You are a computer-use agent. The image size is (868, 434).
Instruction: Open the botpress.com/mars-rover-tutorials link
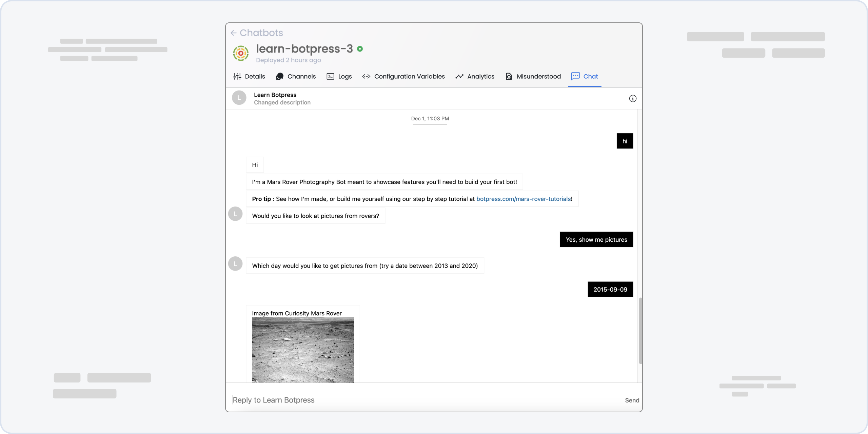[524, 199]
